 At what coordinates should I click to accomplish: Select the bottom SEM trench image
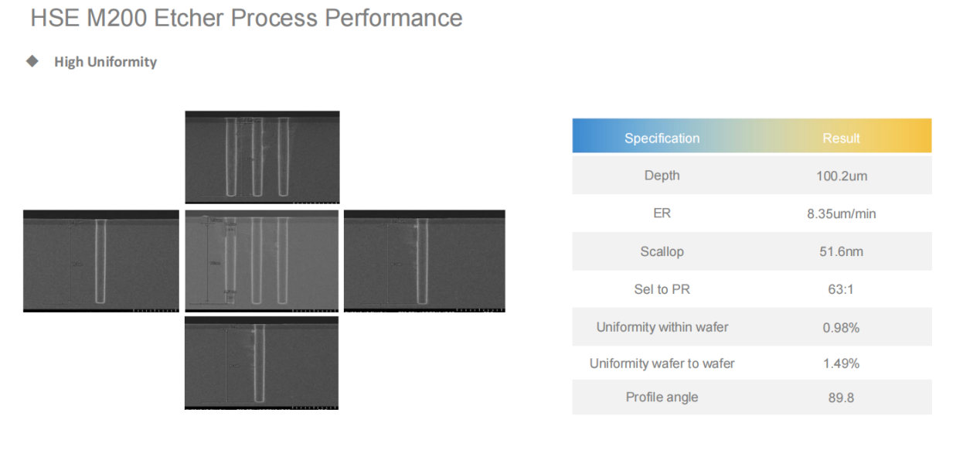click(262, 363)
